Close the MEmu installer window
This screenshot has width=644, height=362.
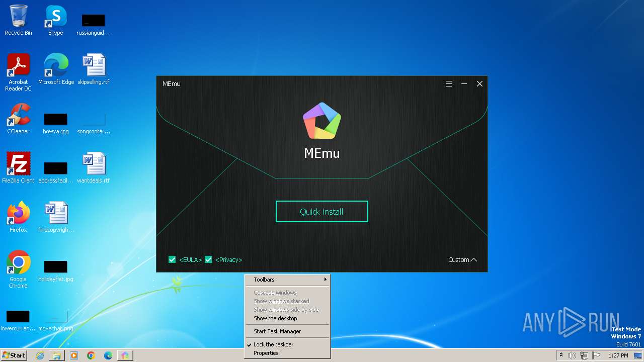(x=479, y=84)
